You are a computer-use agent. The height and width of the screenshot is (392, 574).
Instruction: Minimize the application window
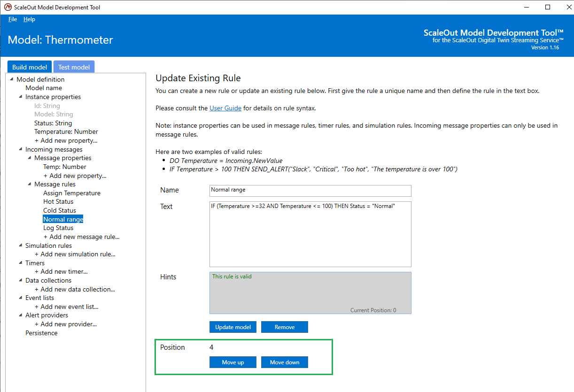coord(526,7)
